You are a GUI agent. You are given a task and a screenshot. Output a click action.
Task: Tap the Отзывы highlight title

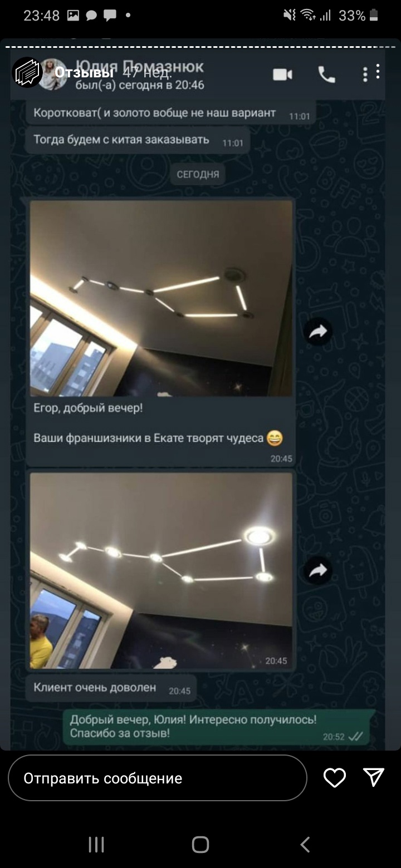84,73
